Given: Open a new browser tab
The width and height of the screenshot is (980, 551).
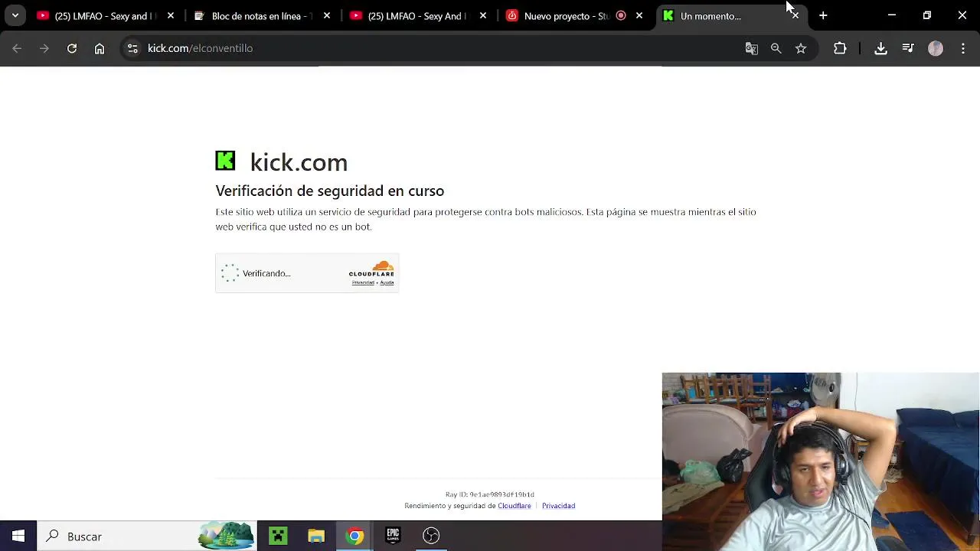Looking at the screenshot, I should point(823,15).
